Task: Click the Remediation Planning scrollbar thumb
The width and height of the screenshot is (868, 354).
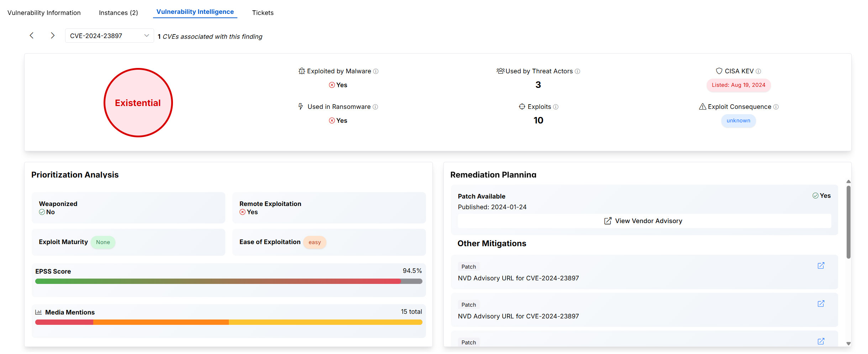Action: [848, 222]
